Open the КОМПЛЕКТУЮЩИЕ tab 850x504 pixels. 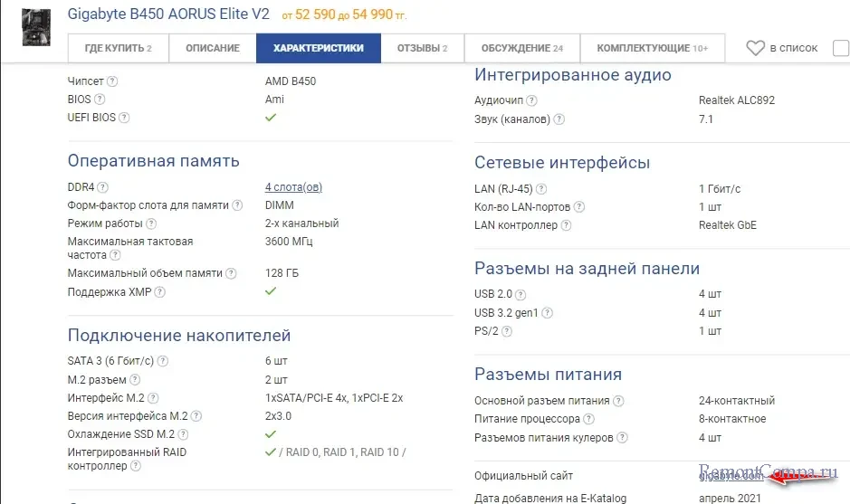[x=652, y=48]
